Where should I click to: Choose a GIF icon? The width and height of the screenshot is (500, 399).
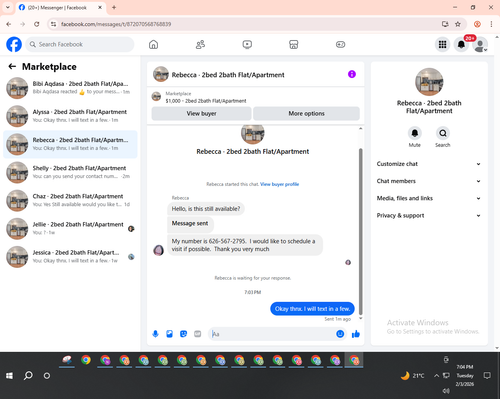(x=198, y=334)
